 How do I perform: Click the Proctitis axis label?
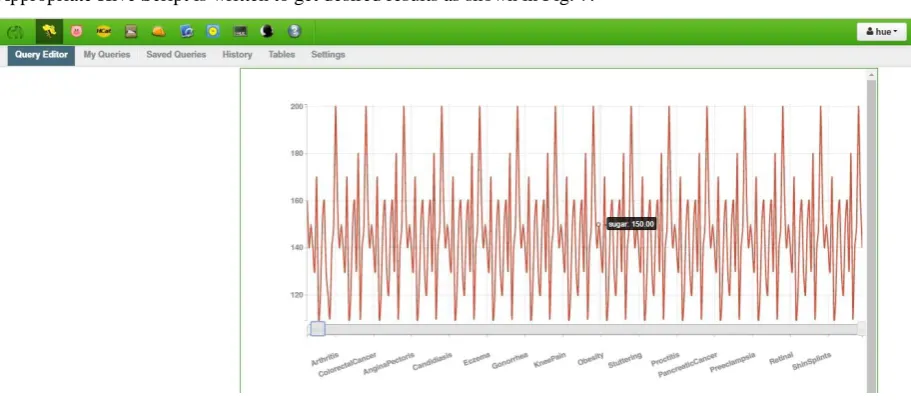tap(665, 359)
